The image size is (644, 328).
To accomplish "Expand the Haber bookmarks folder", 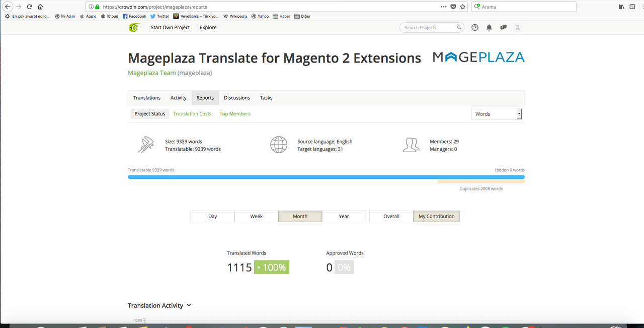I will click(x=281, y=16).
